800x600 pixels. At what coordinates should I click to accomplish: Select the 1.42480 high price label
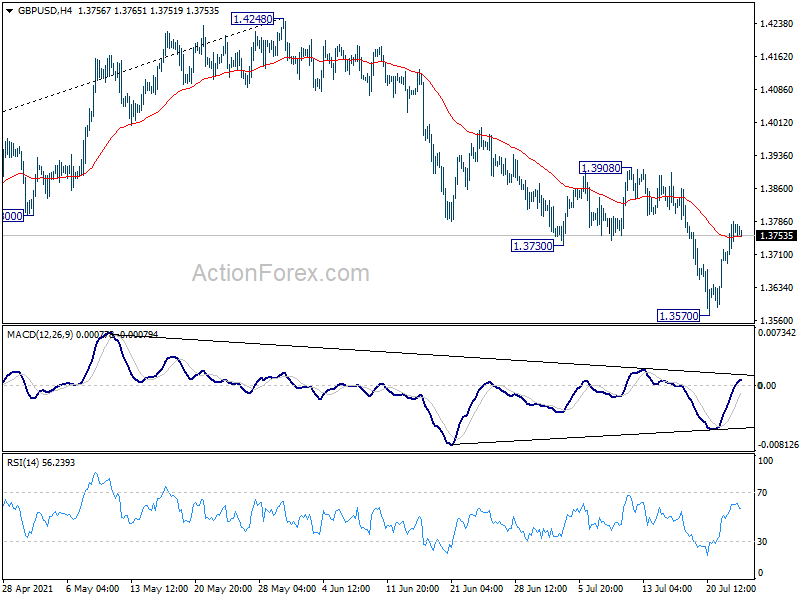coord(253,19)
